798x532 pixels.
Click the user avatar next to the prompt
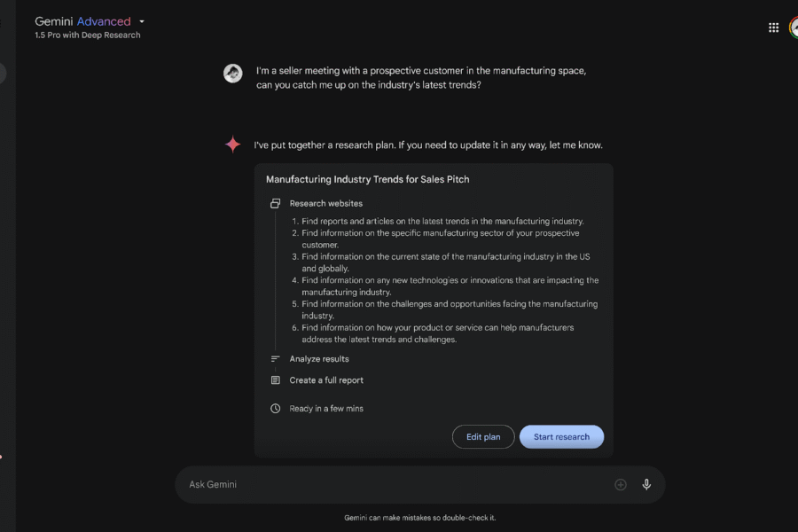tap(232, 74)
